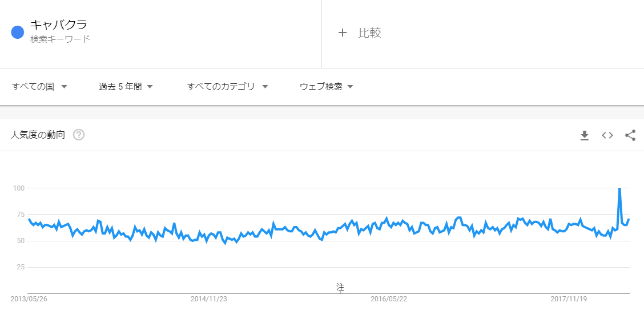
Task: Download the interest over time CSV
Action: [585, 135]
